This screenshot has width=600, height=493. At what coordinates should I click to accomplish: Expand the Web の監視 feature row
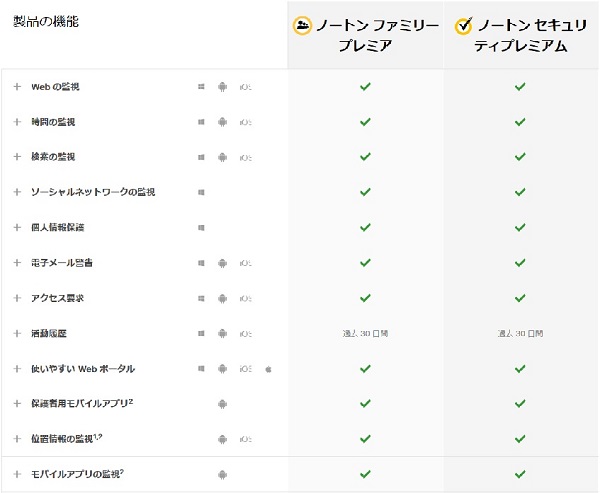pos(17,87)
